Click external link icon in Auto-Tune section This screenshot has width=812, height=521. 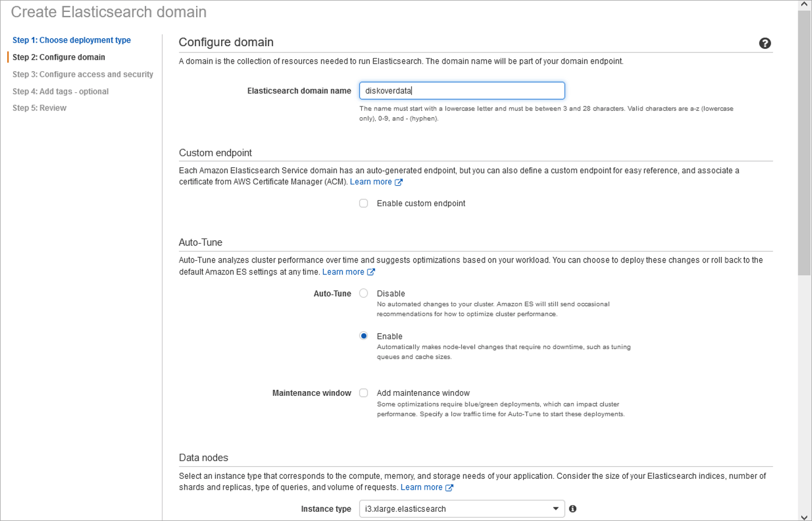[372, 272]
